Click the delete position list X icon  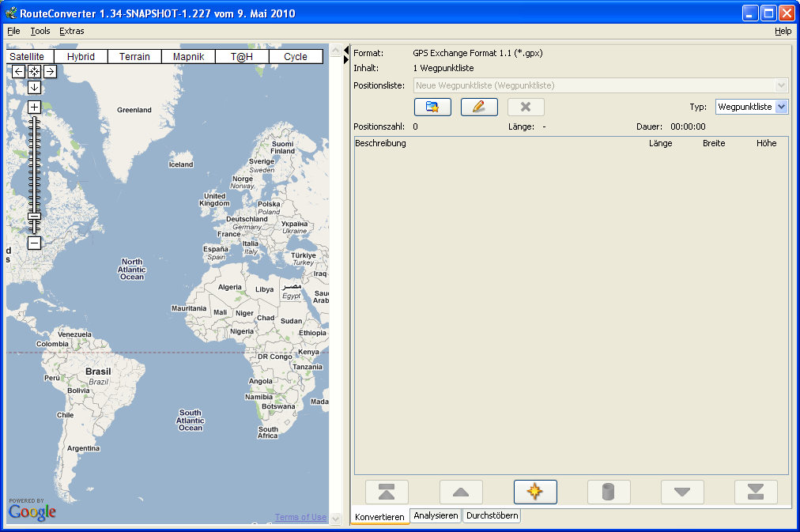[x=526, y=107]
